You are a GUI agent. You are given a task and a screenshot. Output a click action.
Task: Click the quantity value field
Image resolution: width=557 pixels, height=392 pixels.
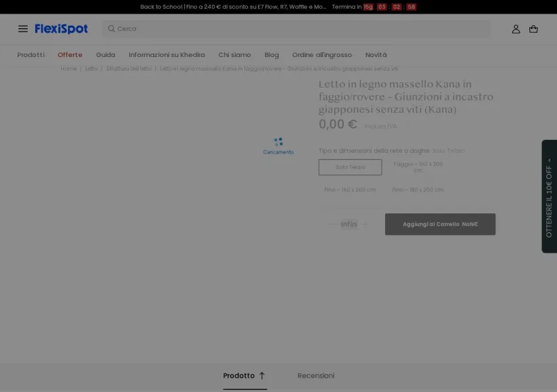point(349,224)
